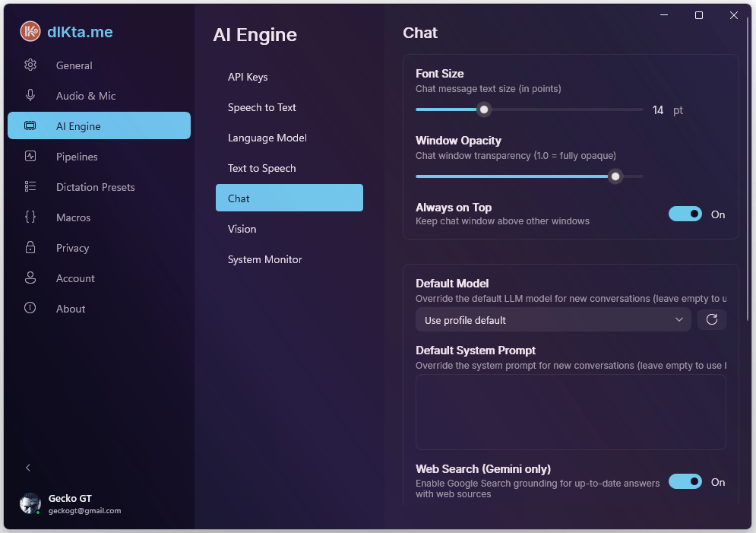
Task: Click the geckogt@gmail.com email text
Action: 85,510
